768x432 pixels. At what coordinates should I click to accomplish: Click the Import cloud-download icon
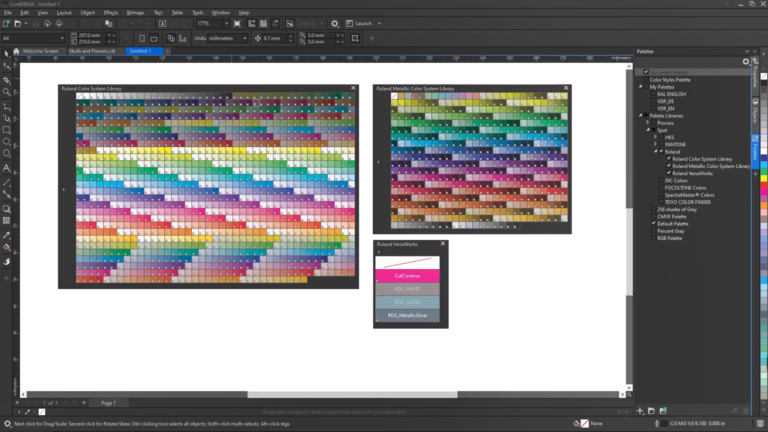pos(47,24)
